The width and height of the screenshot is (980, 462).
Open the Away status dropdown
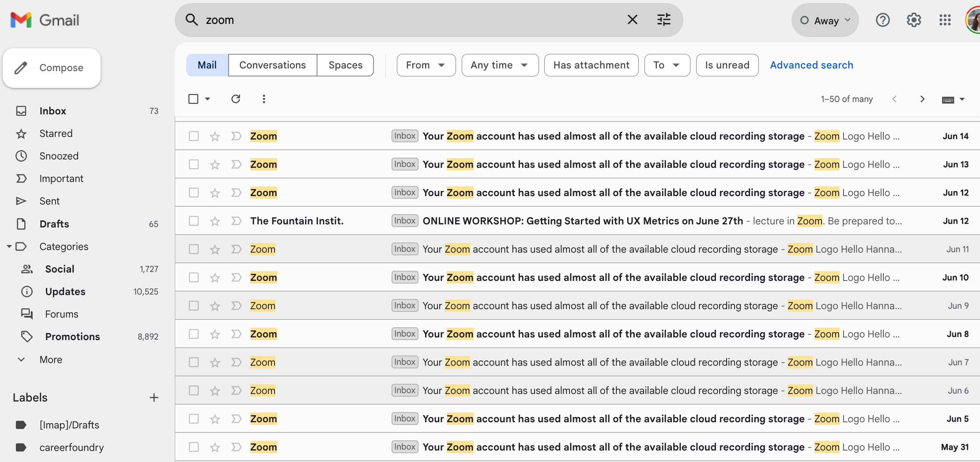click(x=825, y=20)
